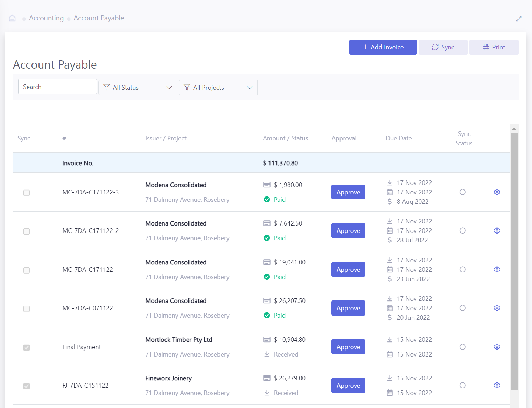This screenshot has height=408, width=532.
Task: Click the dollar icon next to 8 Aug 2022
Action: click(x=390, y=201)
